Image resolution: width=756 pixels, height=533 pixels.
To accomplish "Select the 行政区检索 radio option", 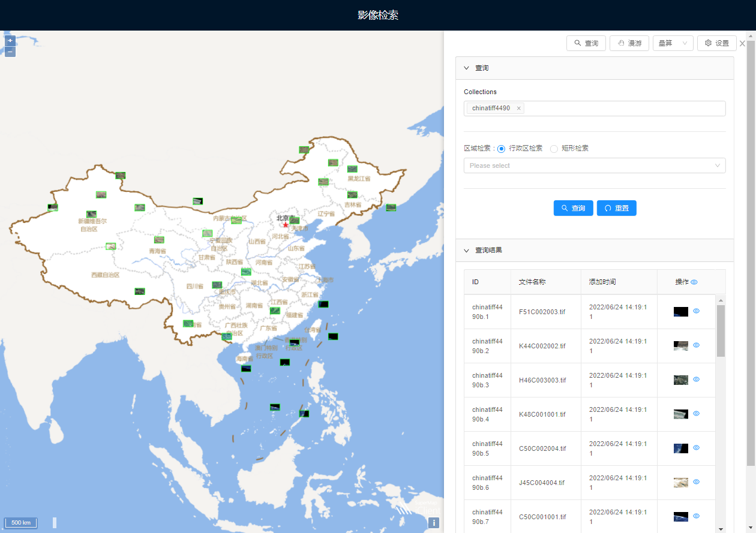I will 502,149.
